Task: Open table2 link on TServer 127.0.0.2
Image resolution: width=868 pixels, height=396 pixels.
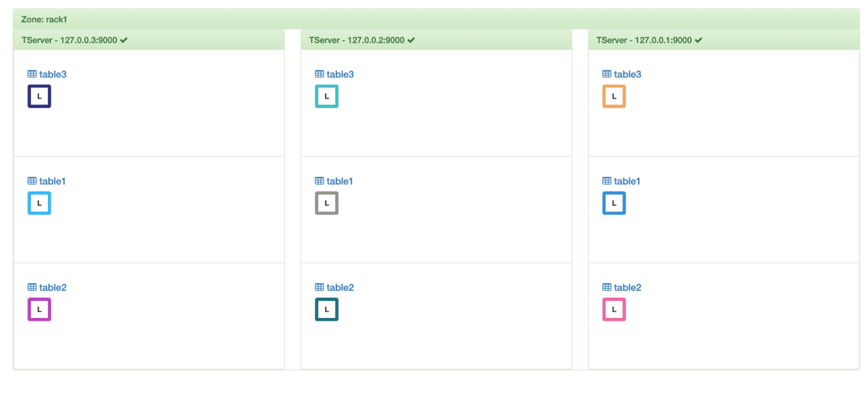Action: [x=340, y=288]
